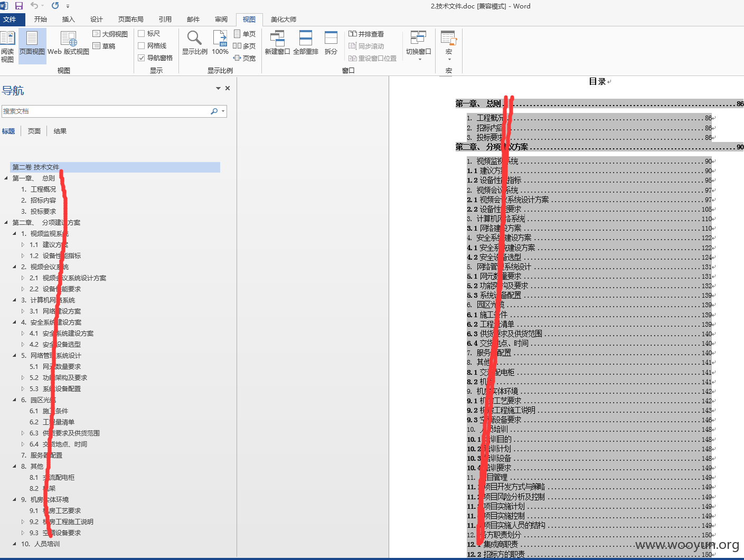This screenshot has height=560, width=744.
Task: Switch to 阅读视图 reading view
Action: [x=7, y=46]
